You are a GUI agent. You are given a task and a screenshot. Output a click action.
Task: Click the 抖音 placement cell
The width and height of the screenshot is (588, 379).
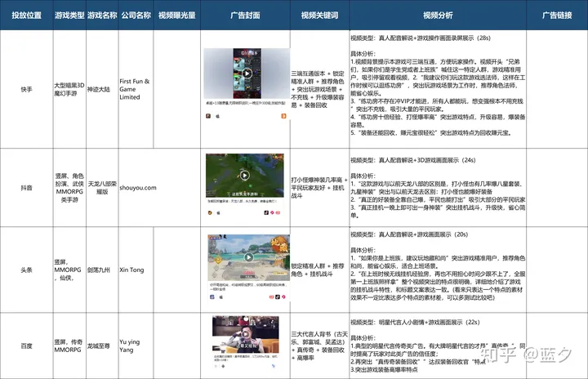[26, 188]
